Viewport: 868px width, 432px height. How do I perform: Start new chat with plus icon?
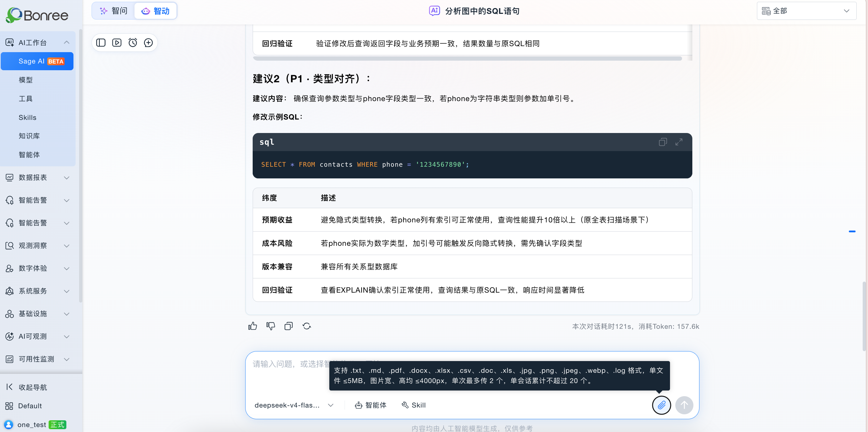coord(148,43)
